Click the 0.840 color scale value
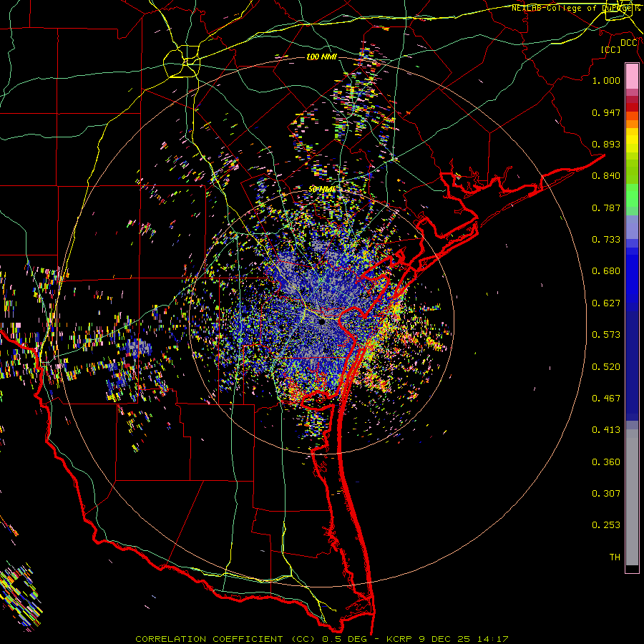Viewport: 644px width, 644px height. click(606, 176)
